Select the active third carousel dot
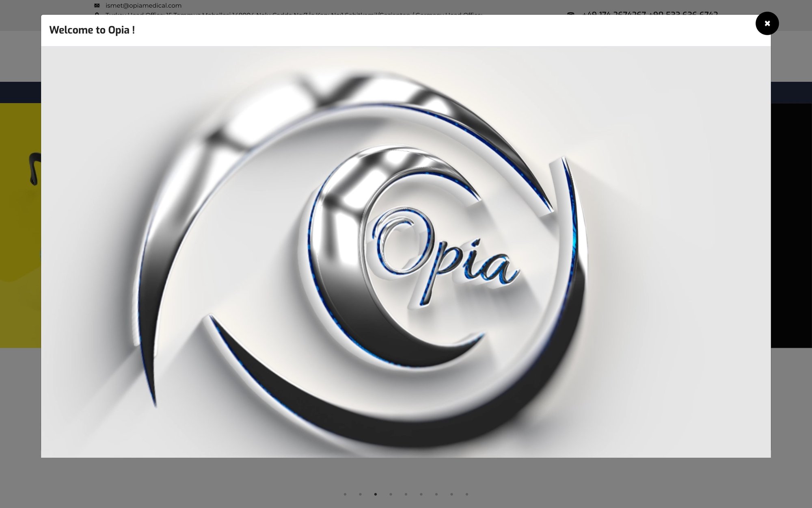The width and height of the screenshot is (812, 508). click(376, 494)
